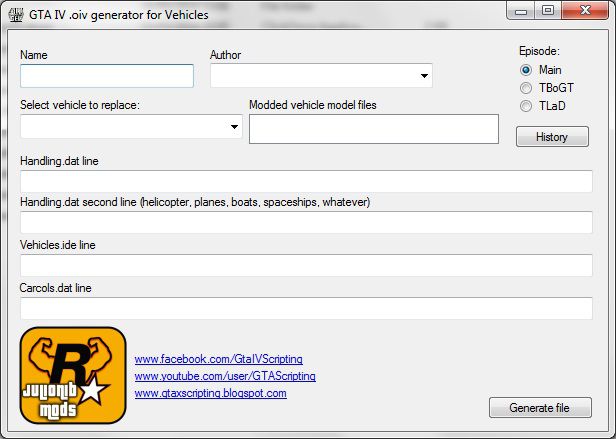
Task: Maximize the generator window
Action: point(548,11)
